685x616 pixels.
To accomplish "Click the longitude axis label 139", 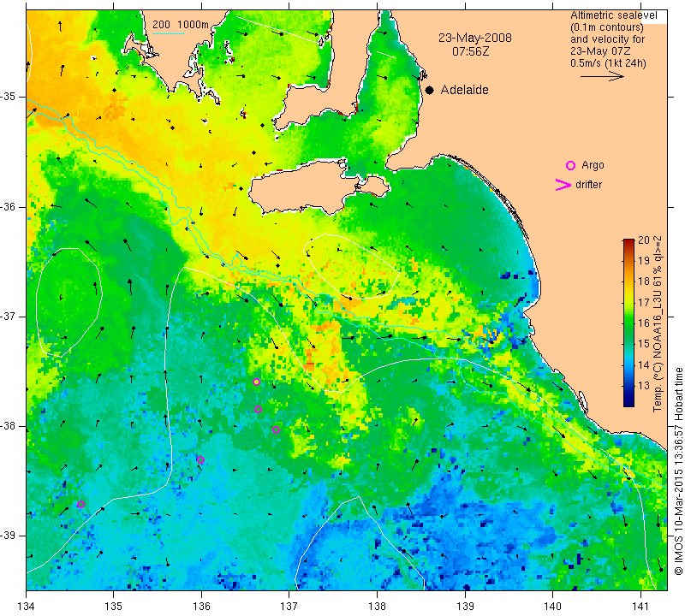I will click(465, 607).
